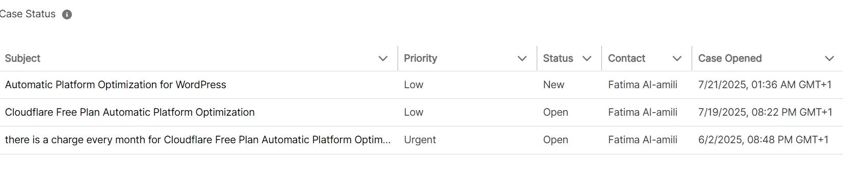The width and height of the screenshot is (868, 185).
Task: Click Fatima Al-amili in the first row
Action: coord(643,85)
